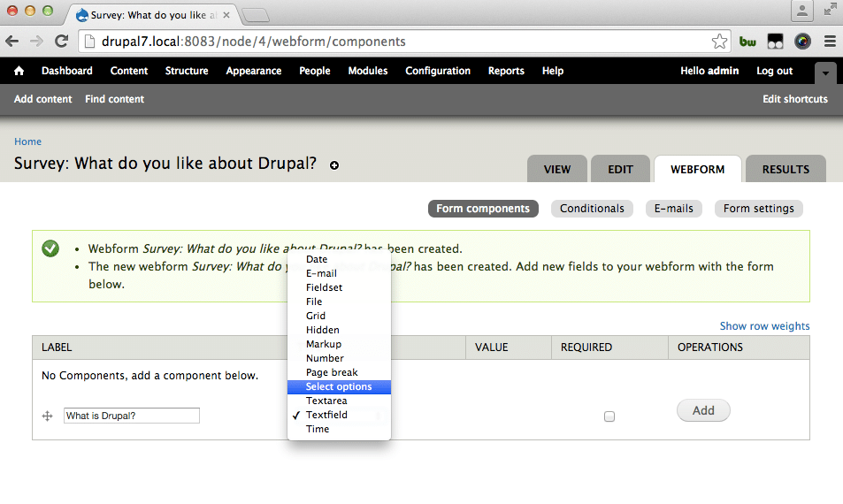Switch to the RESULTS tab
The width and height of the screenshot is (843, 504).
click(x=786, y=169)
